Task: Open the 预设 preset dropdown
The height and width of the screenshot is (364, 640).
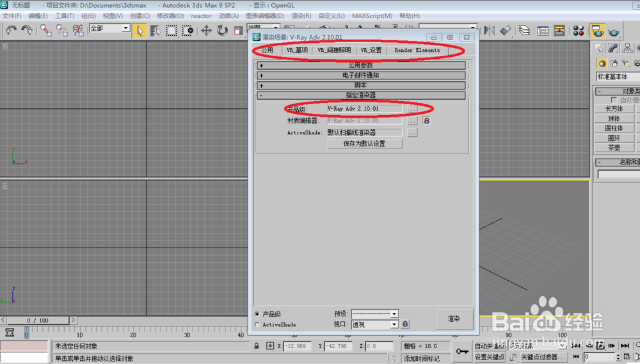Action: (x=374, y=314)
